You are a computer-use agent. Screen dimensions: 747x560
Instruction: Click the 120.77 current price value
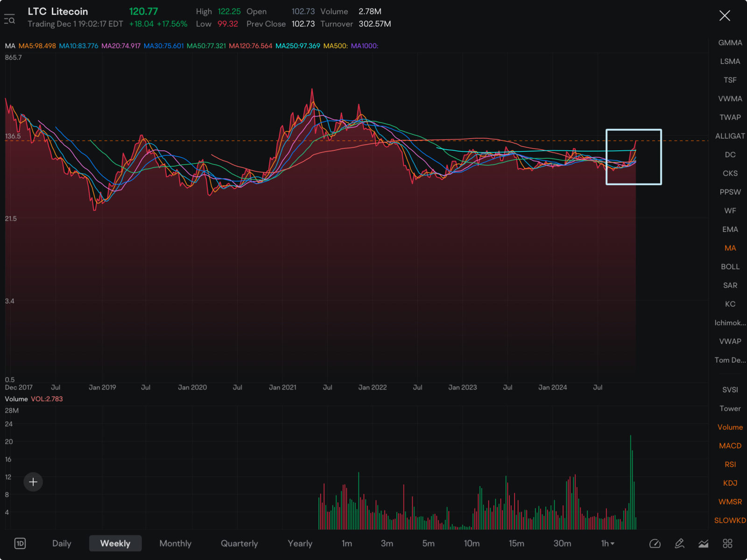[143, 11]
